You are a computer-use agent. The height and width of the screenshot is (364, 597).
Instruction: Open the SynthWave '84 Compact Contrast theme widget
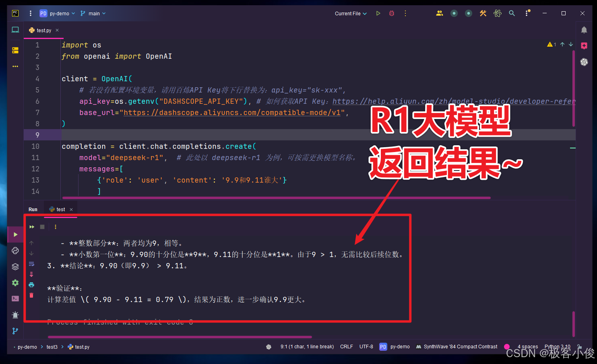point(457,347)
